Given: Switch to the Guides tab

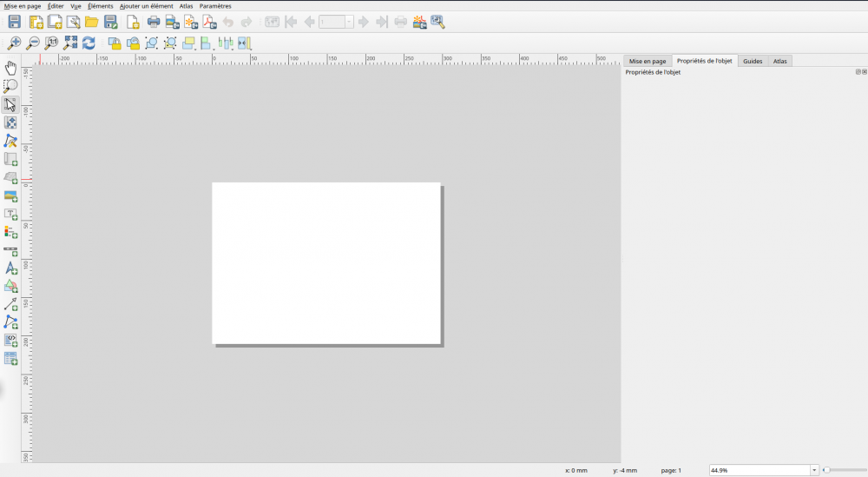Looking at the screenshot, I should pos(753,61).
